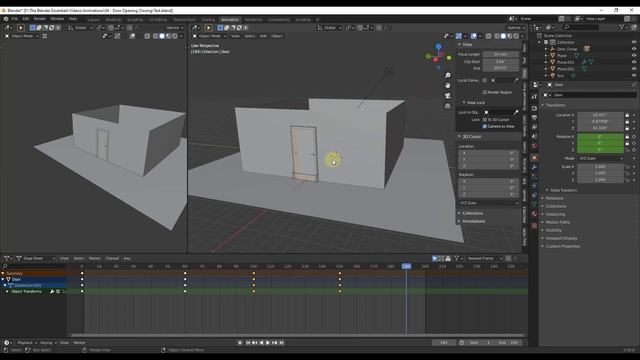This screenshot has height=360, width=640.
Task: Open the Render menu
Action: [x=40, y=19]
